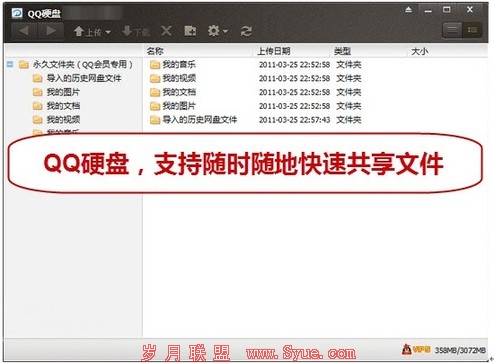Click the 358MB/3072MB storage usage text
This screenshot has width=494, height=363.
tap(460, 350)
